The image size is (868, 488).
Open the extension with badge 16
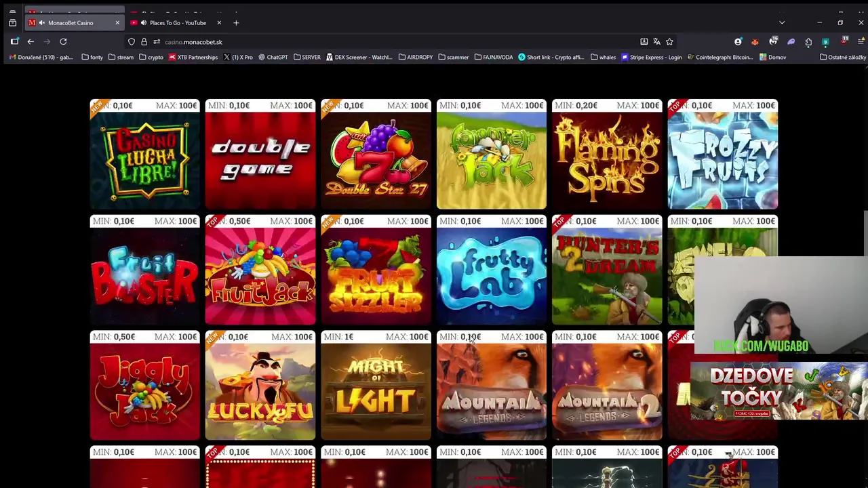[x=773, y=42]
